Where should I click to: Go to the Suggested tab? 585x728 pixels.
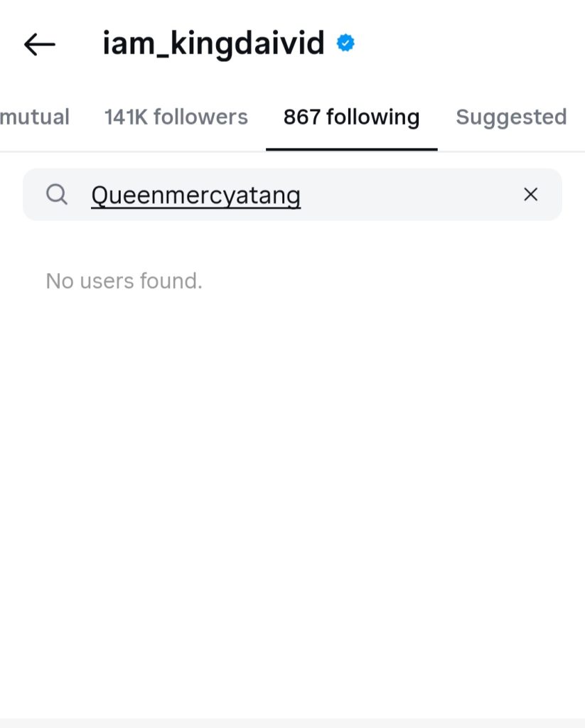pos(511,117)
